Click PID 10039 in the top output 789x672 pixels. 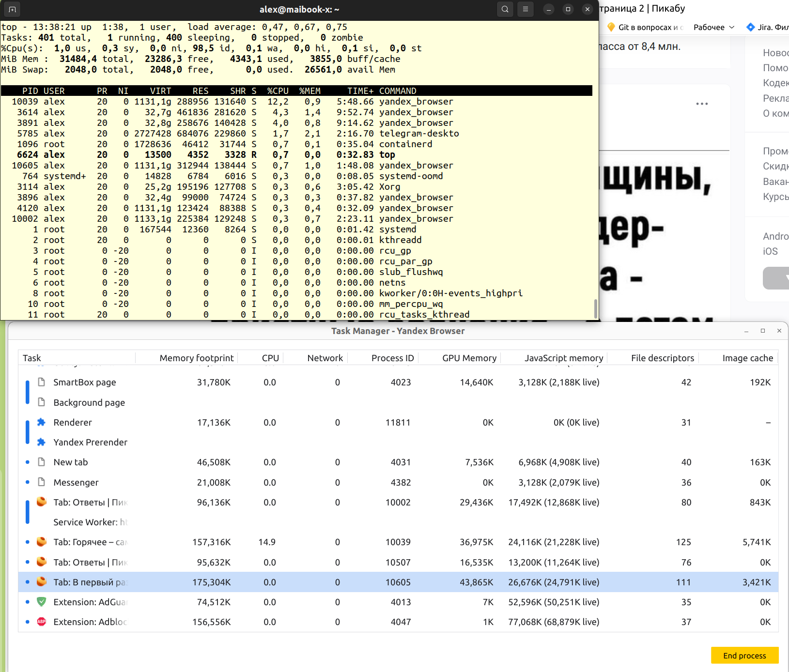[x=25, y=101]
